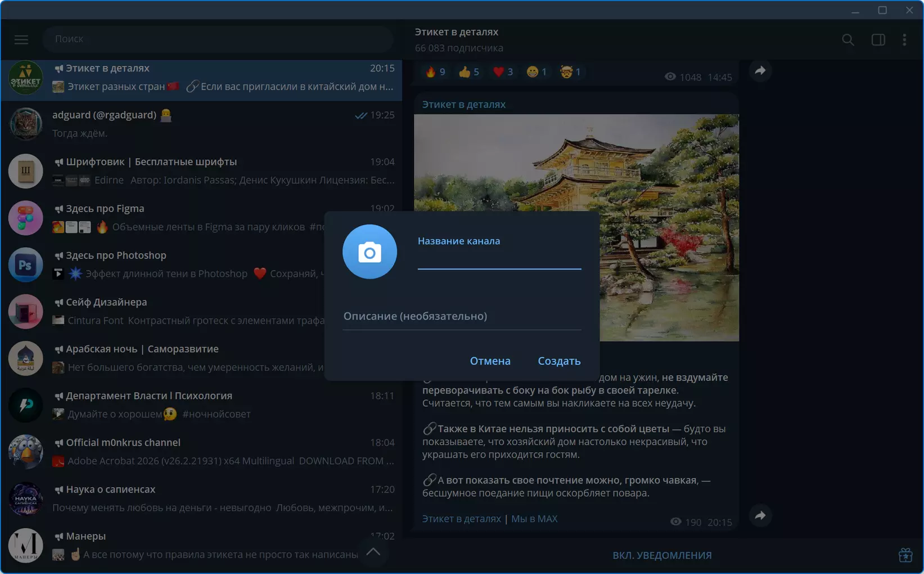Toggle the right sidebar panel icon

pos(878,39)
